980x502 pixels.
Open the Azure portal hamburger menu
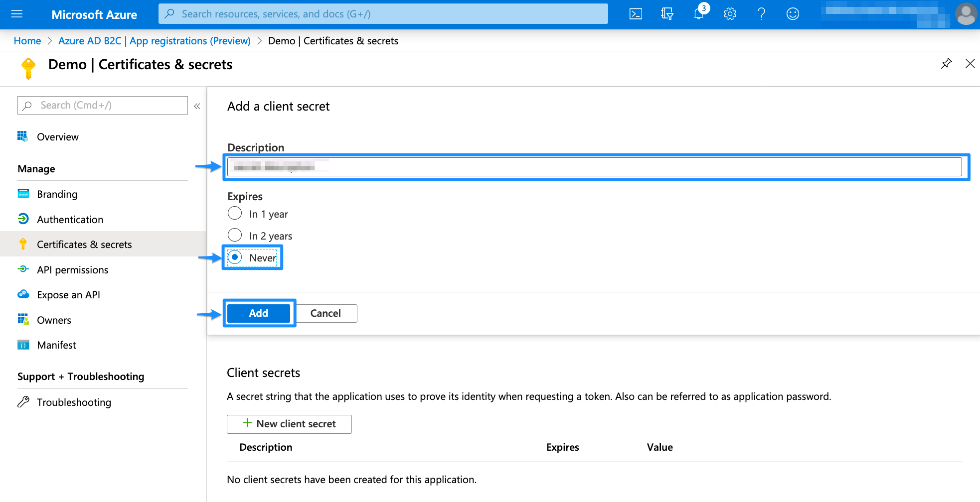16,13
